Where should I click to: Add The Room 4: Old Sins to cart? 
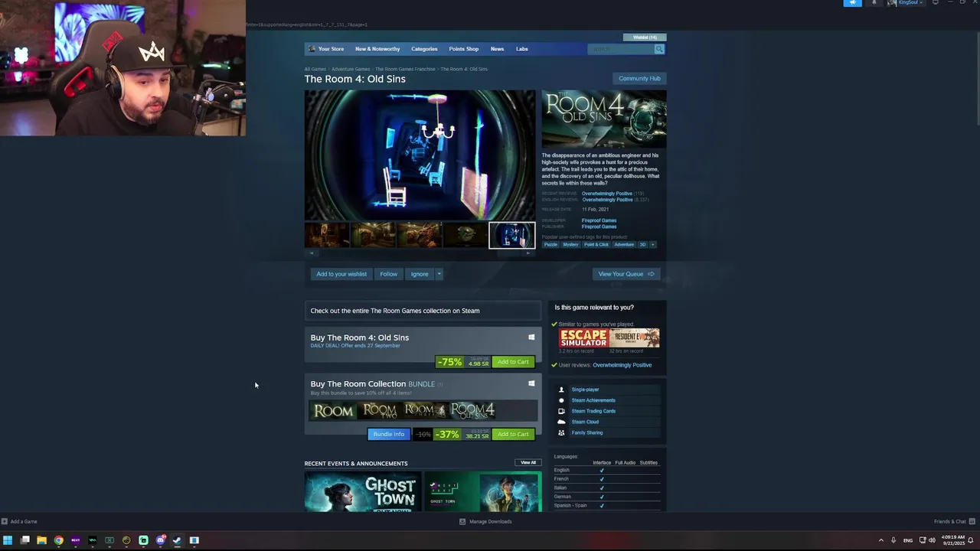tap(513, 362)
